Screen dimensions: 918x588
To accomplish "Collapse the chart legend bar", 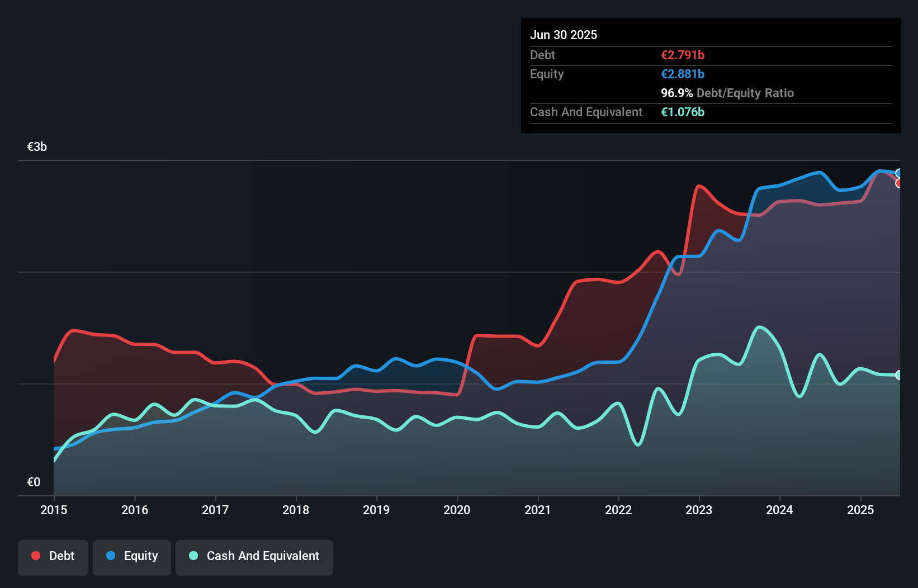I will pos(174,557).
